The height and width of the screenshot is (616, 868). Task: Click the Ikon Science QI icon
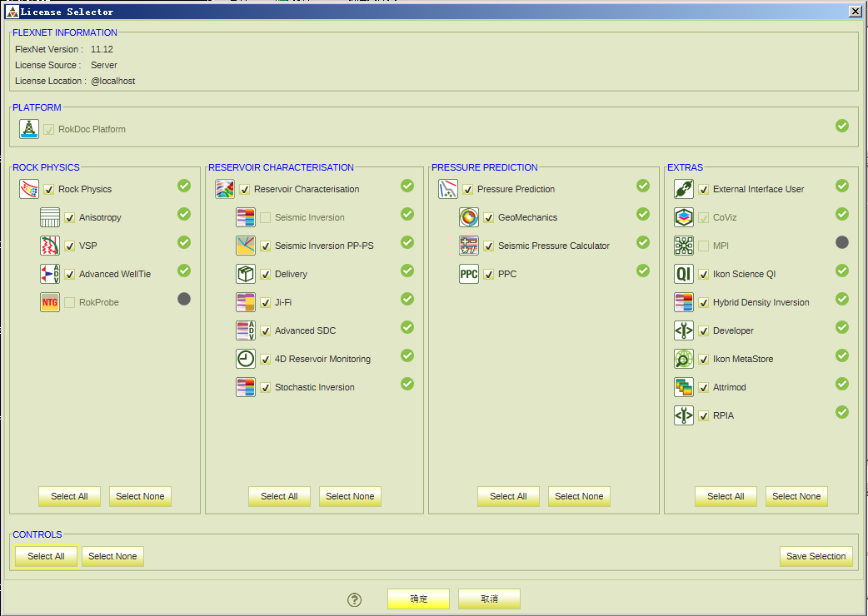click(684, 274)
